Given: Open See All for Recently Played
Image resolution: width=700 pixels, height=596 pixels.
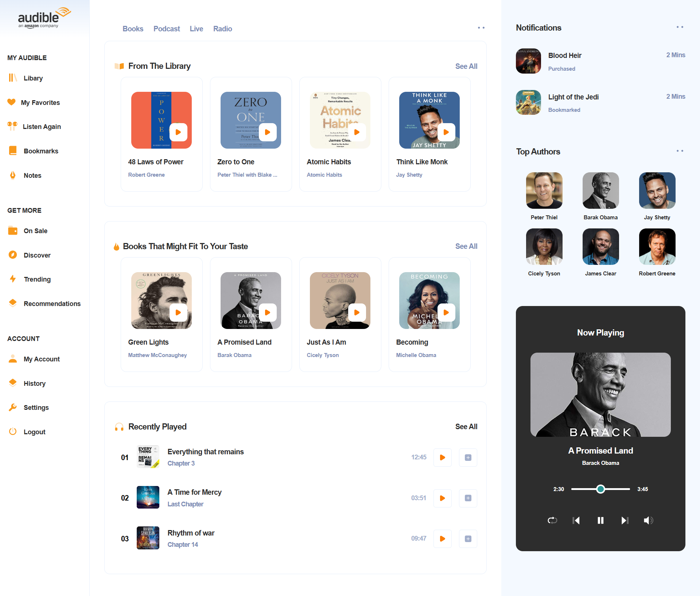Looking at the screenshot, I should [466, 427].
